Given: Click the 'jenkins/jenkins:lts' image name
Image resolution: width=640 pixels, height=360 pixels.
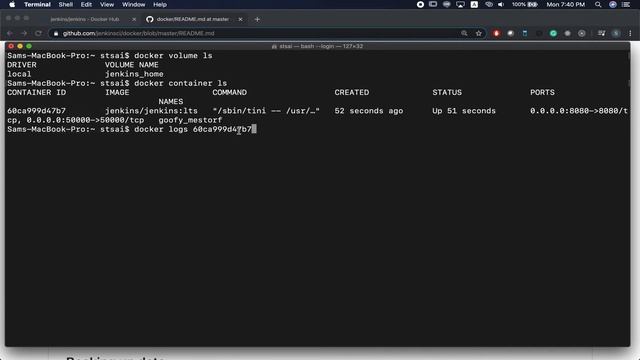Looking at the screenshot, I should pyautogui.click(x=151, y=111).
